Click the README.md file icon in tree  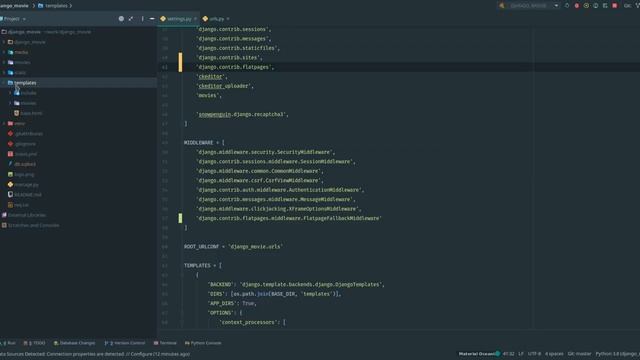click(x=11, y=195)
